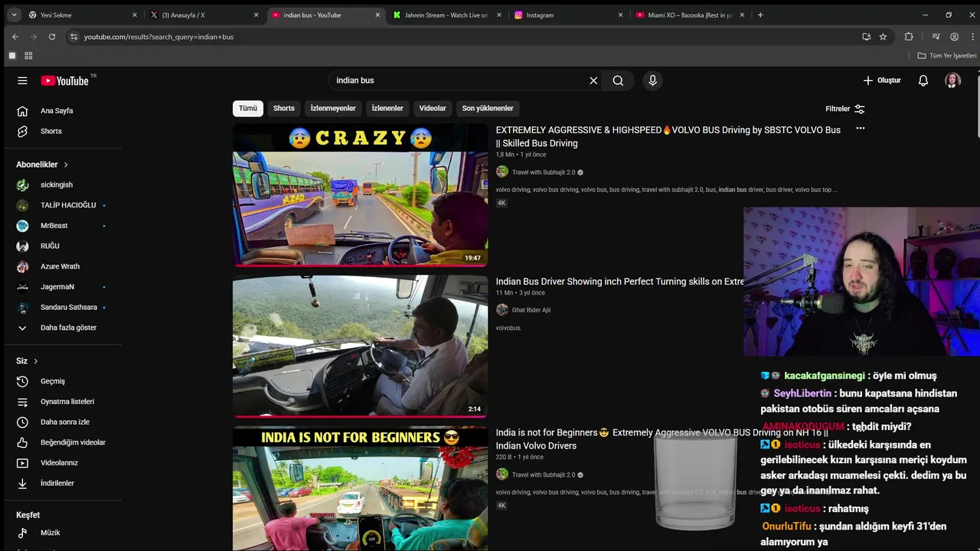Screen dimensions: 980x551
Task: Open the Indian Bus Driver Showing inch Perfect title
Action: [619, 282]
